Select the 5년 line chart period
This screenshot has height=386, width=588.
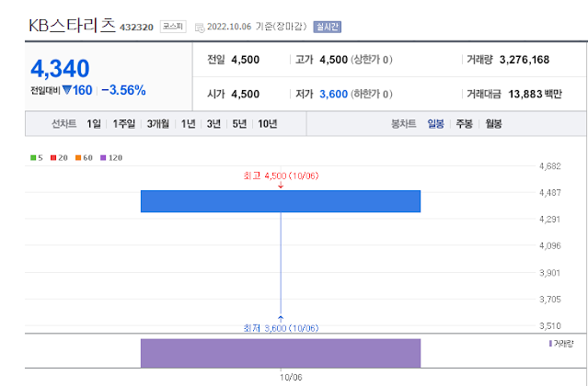click(x=239, y=124)
